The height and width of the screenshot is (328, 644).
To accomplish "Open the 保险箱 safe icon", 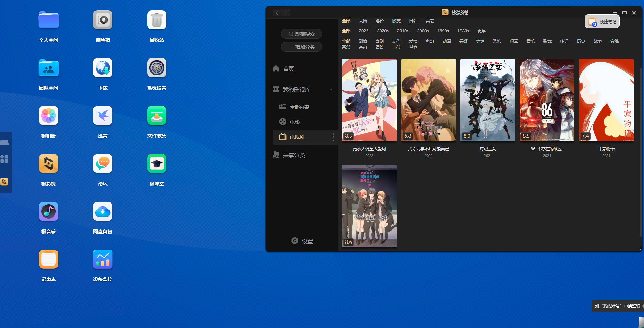I will [x=103, y=20].
